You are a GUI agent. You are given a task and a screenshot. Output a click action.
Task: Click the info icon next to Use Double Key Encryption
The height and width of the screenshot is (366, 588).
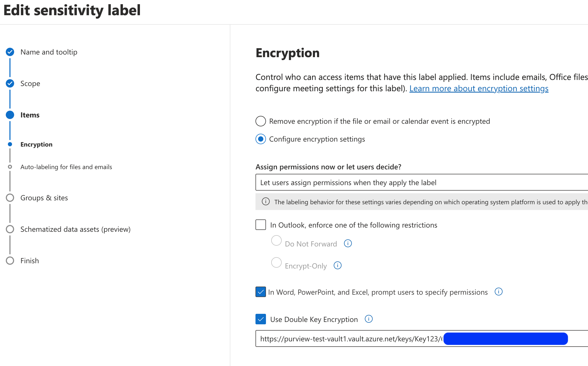pyautogui.click(x=368, y=319)
